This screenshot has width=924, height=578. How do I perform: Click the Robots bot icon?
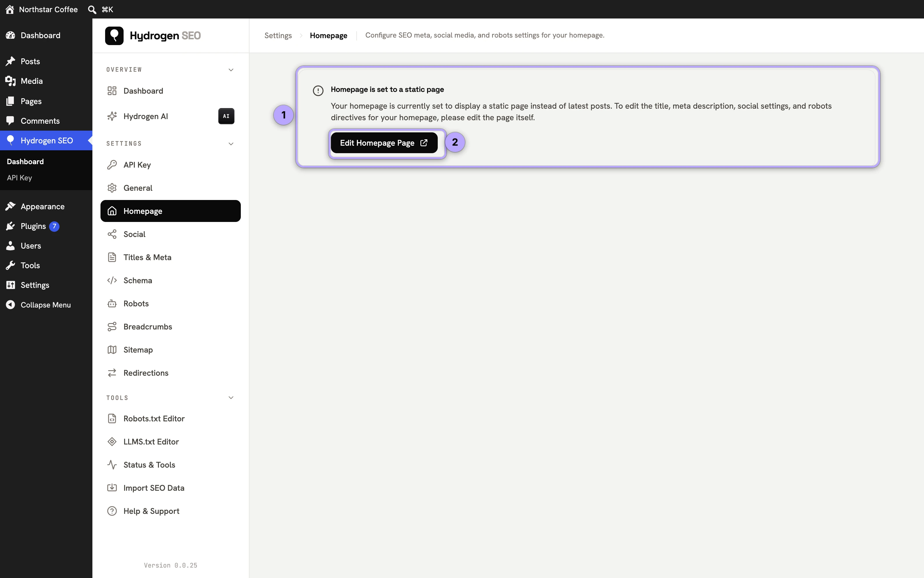[112, 303]
